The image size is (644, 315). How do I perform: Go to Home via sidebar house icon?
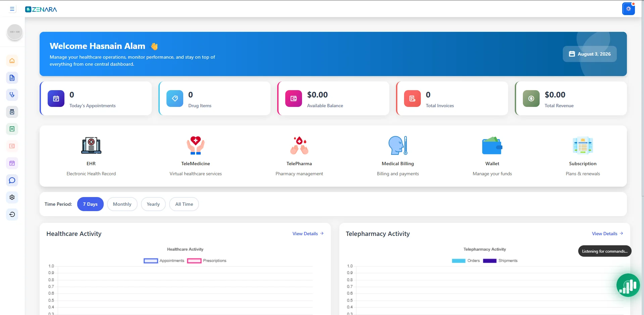tap(12, 61)
